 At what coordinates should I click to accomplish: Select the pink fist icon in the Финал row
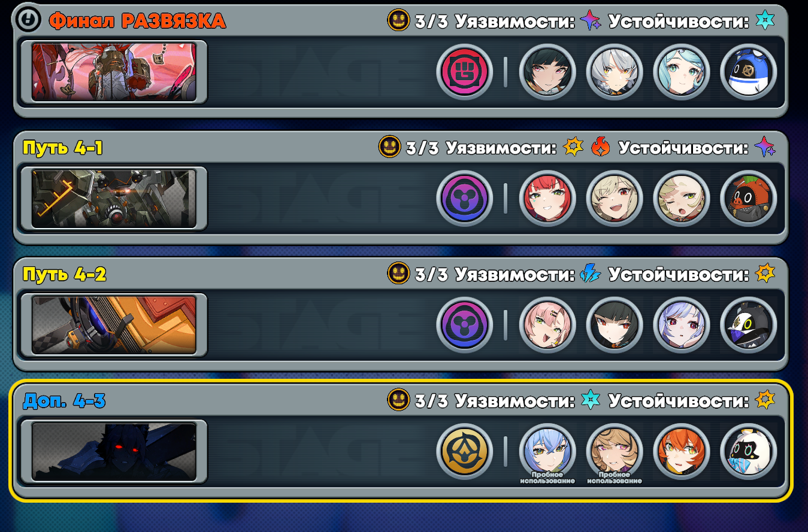click(464, 72)
